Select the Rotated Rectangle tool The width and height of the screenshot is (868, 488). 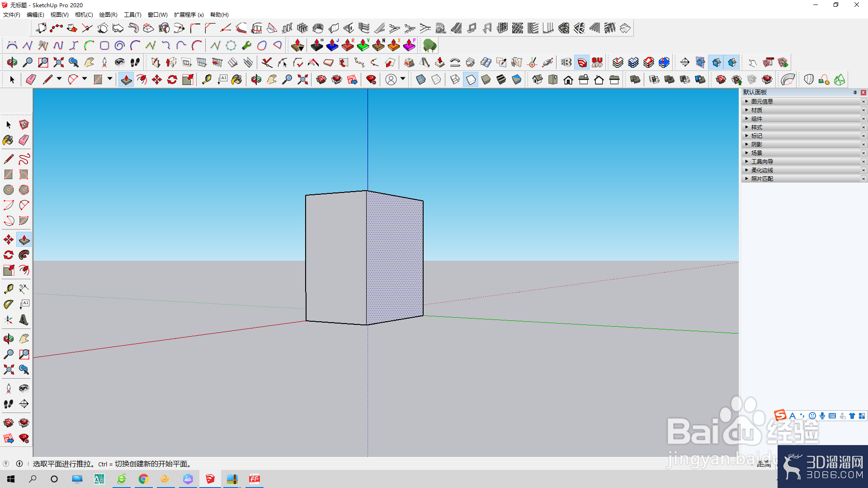(24, 174)
